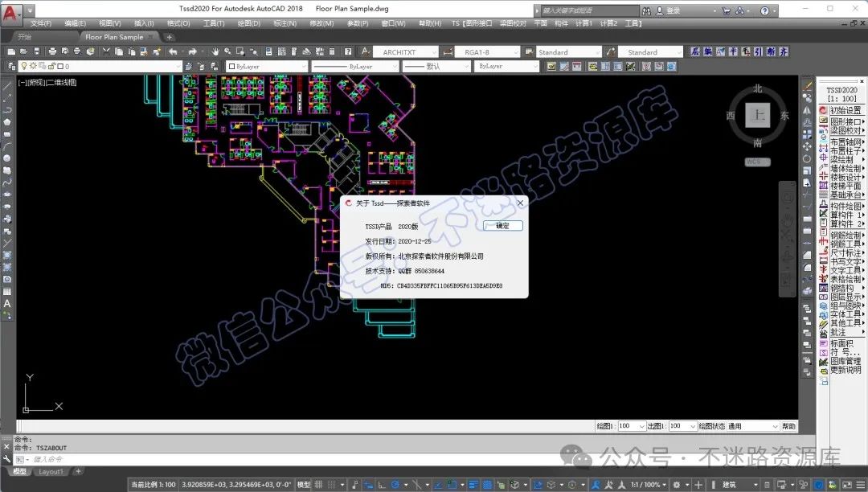Toggle layer 0 on/off lightbulb icon
This screenshot has height=492, width=868.
24,66
